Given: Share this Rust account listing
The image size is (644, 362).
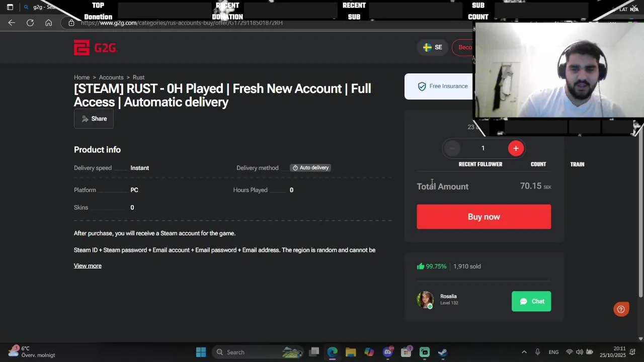Looking at the screenshot, I should pyautogui.click(x=94, y=119).
